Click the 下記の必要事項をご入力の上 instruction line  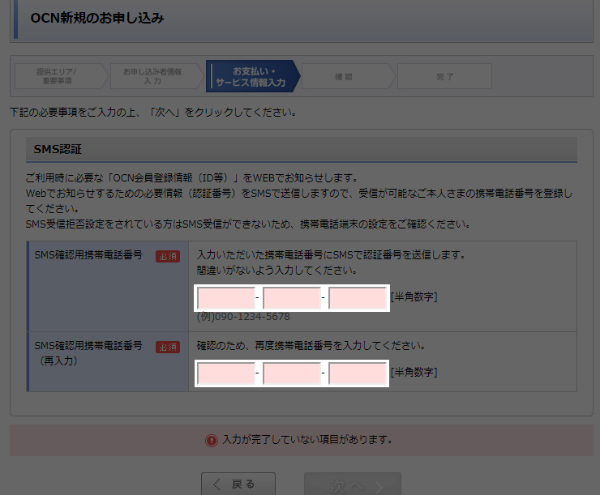[153, 112]
